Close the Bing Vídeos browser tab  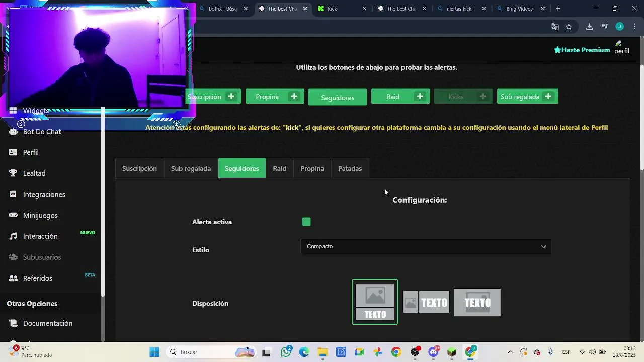point(543,9)
